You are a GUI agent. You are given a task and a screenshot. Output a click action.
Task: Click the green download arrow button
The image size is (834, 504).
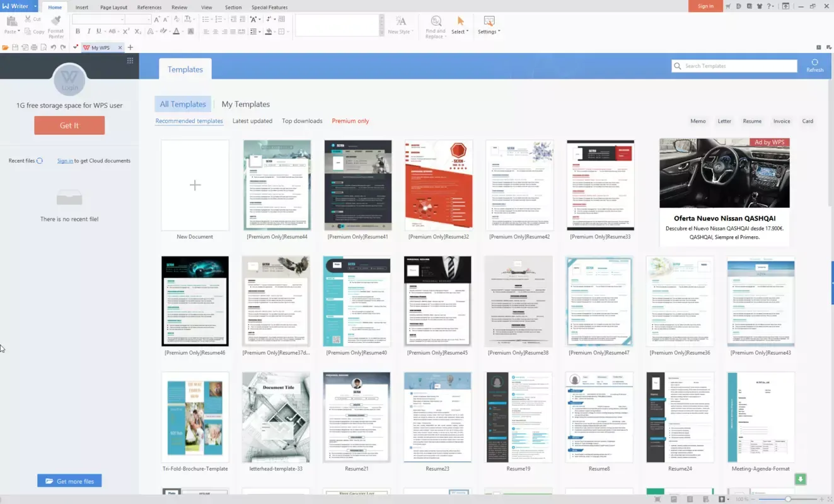click(801, 479)
